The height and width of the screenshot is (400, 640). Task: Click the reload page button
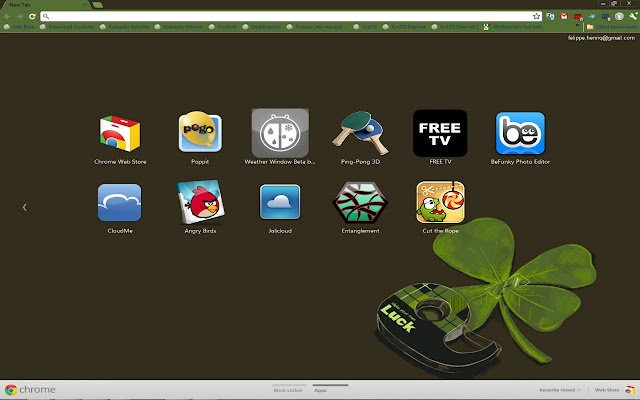[32, 16]
